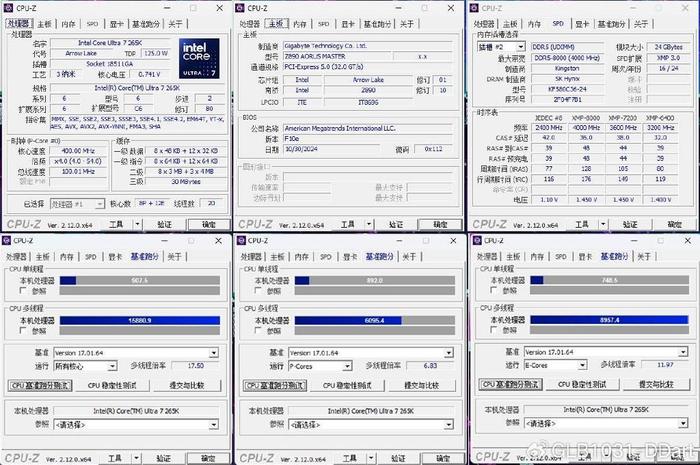Viewport: 700px width, 465px height.
Task: Start CPU基准跑分测试 in the P-Cores window
Action: [275, 385]
